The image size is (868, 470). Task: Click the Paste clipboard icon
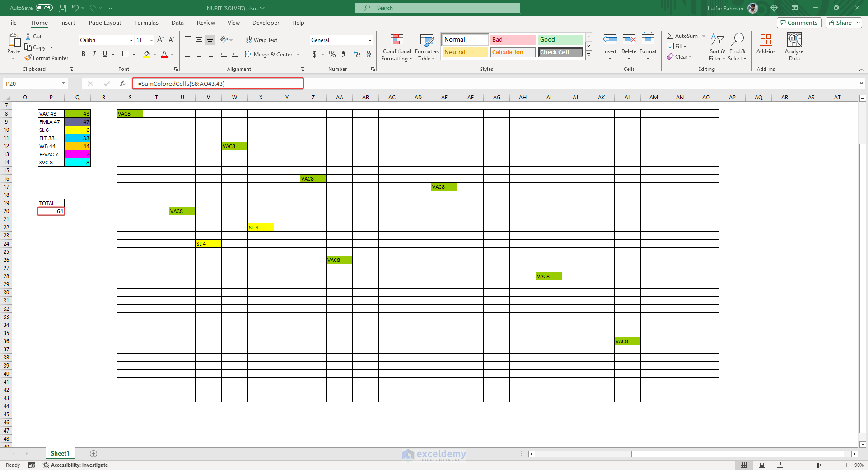tap(14, 41)
